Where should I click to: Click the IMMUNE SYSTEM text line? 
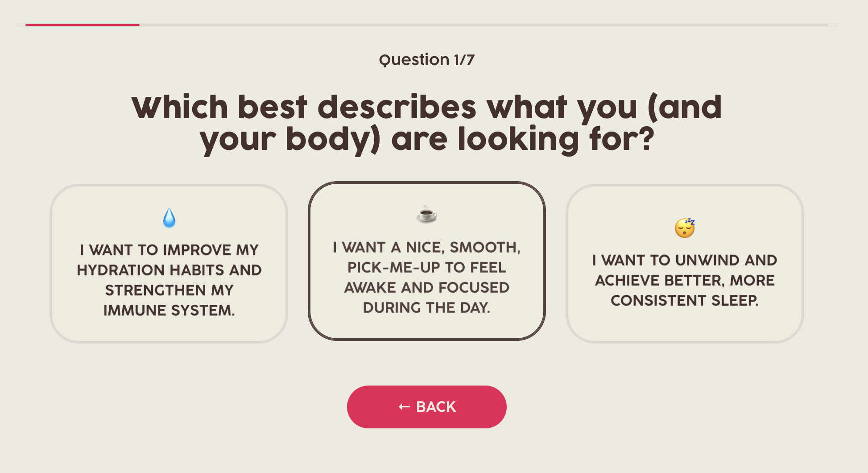pyautogui.click(x=169, y=310)
